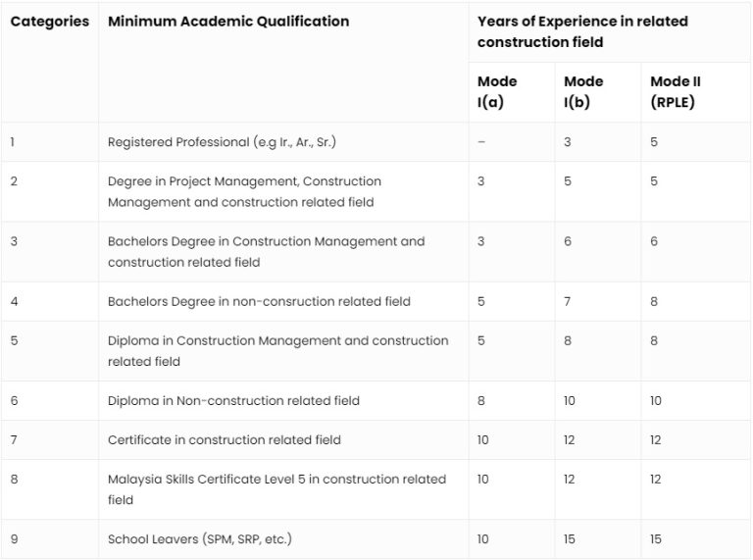
Task: Click Mode I(a) dash for Registered Professional
Action: click(480, 142)
